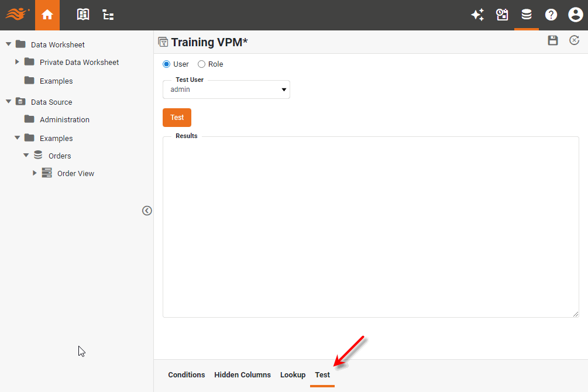Select the User radio button
The width and height of the screenshot is (588, 392).
167,64
